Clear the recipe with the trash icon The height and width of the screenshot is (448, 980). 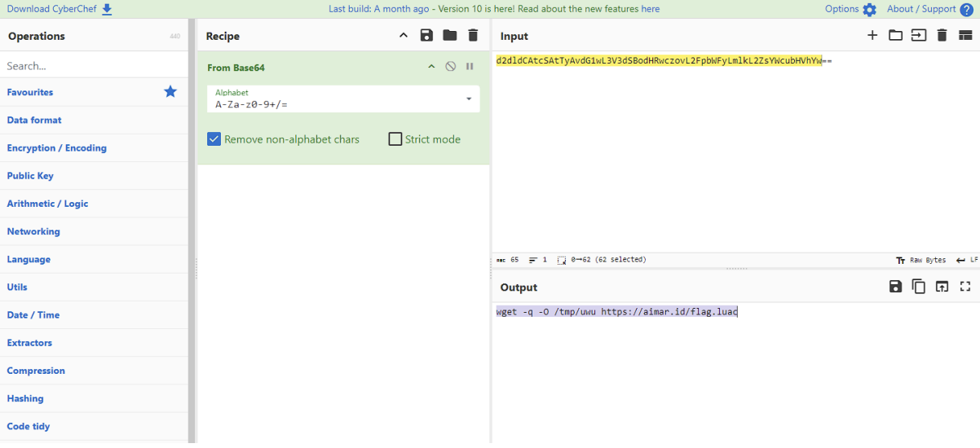pyautogui.click(x=473, y=35)
